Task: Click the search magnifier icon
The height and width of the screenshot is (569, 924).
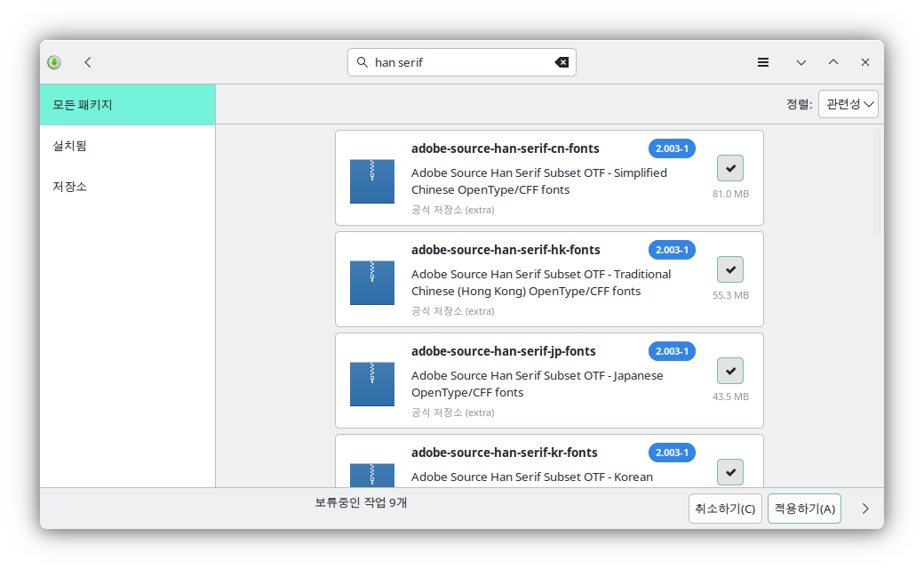Action: pos(362,62)
